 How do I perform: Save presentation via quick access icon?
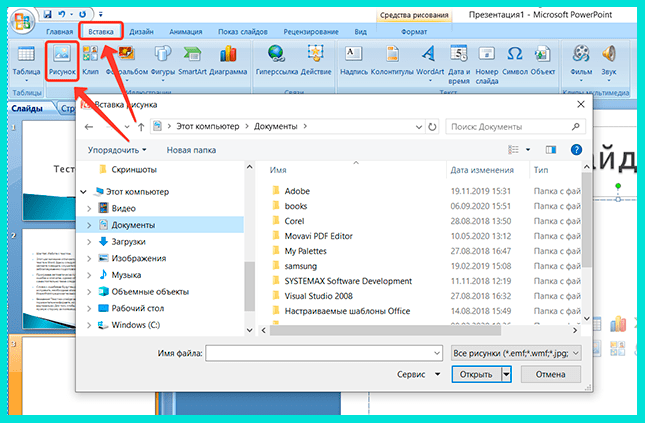(48, 14)
